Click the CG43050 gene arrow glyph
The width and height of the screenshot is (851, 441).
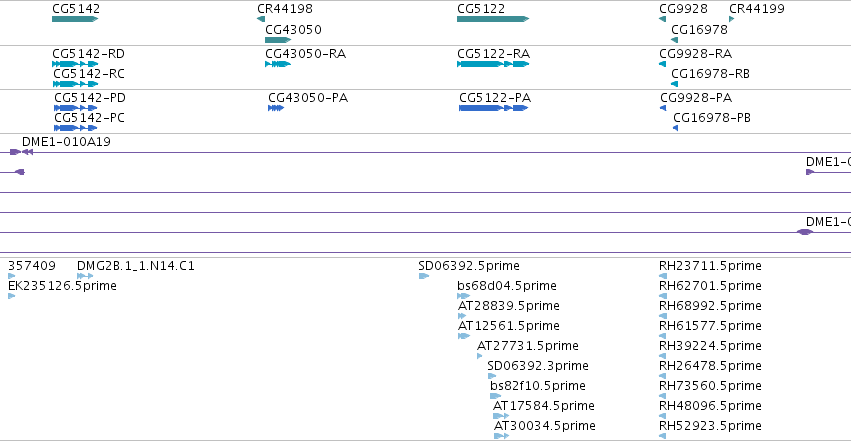[278, 40]
